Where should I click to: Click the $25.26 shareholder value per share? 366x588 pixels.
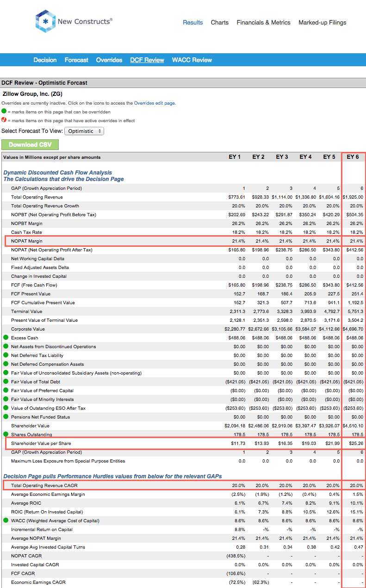(355, 443)
